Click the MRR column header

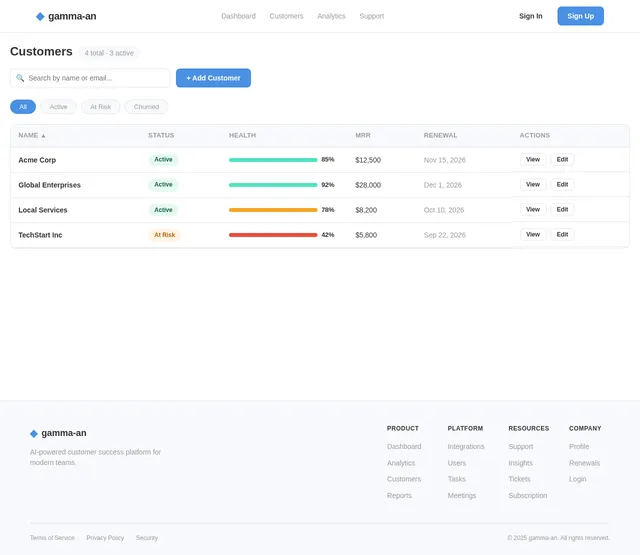(363, 135)
